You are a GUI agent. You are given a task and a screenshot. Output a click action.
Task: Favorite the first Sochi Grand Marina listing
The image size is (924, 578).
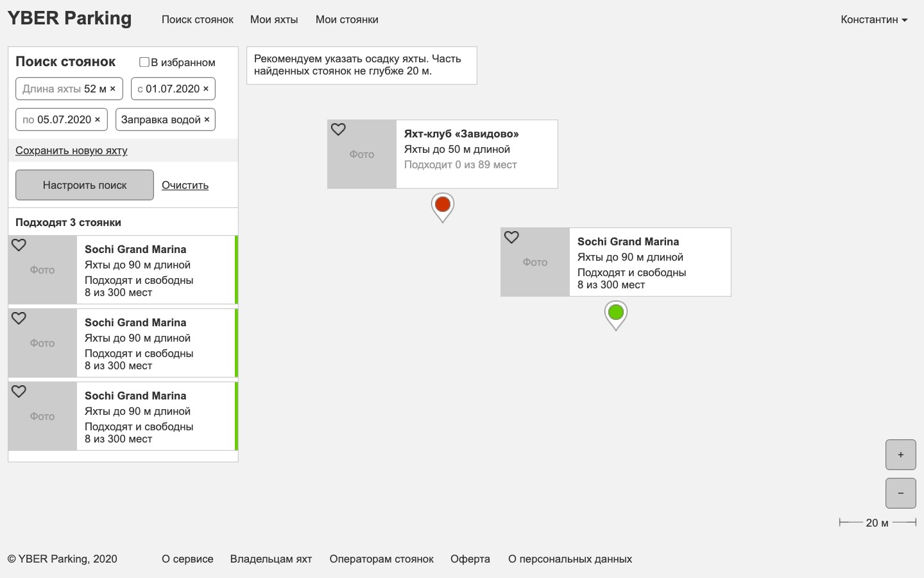[x=19, y=245]
